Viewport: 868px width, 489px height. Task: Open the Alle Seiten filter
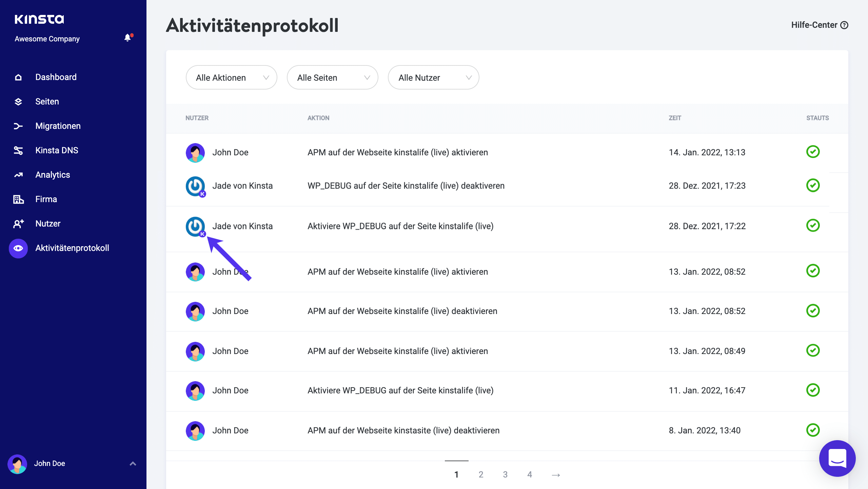[332, 77]
